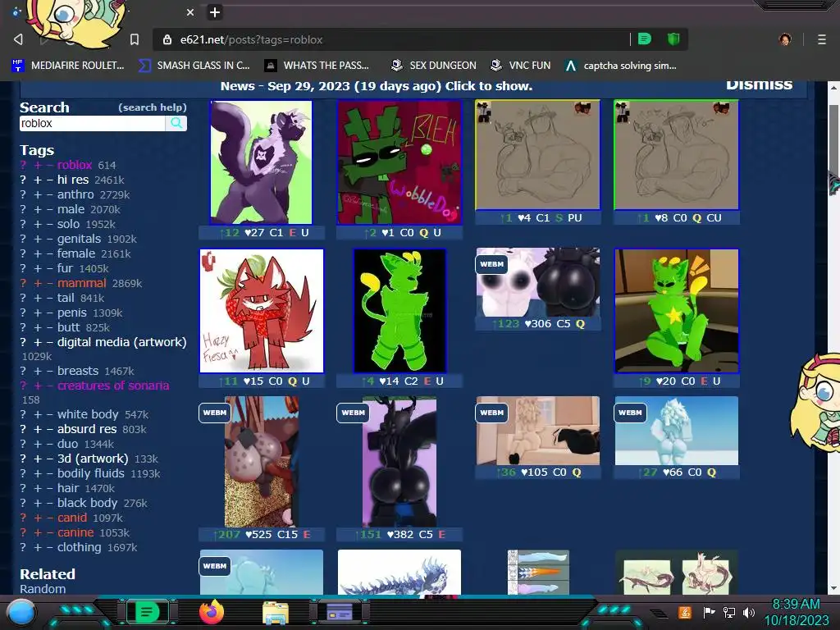Click the network tray icon
The width and height of the screenshot is (840, 630).
729,612
